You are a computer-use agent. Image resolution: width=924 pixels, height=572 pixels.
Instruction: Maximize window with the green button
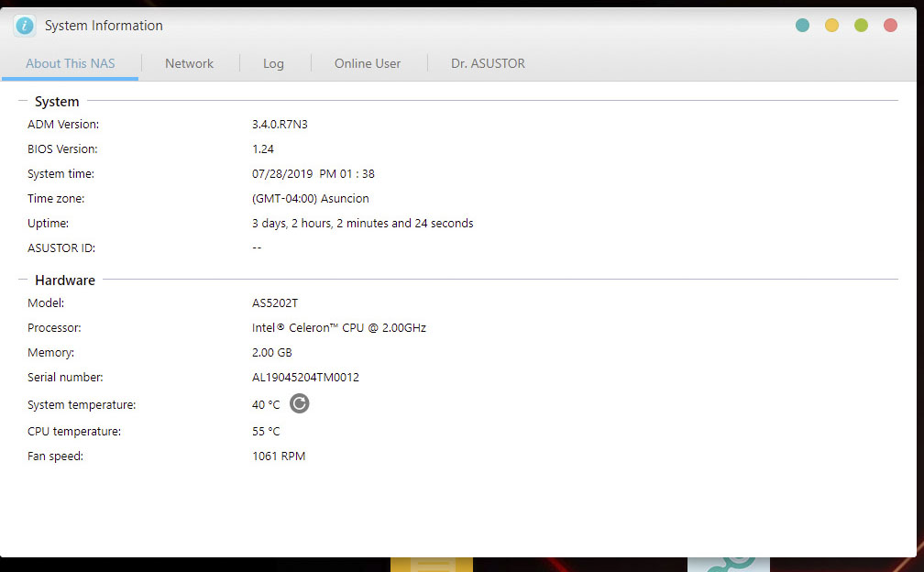pos(861,26)
